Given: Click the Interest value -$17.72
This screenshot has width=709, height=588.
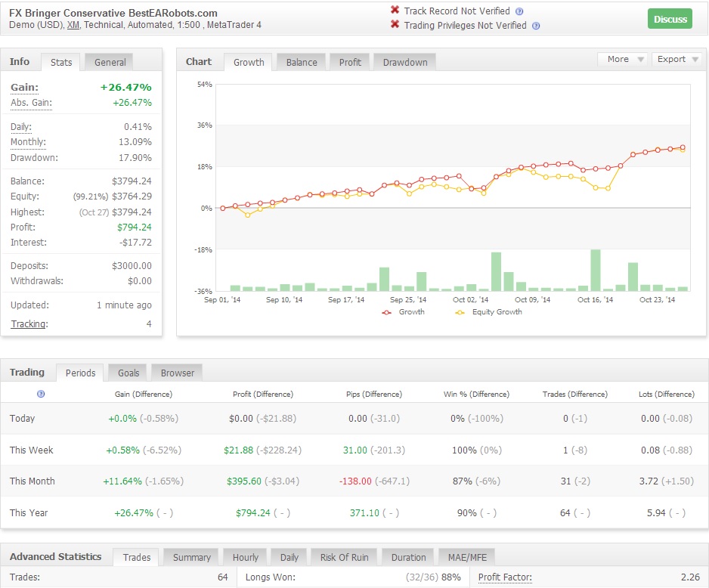Looking at the screenshot, I should click(x=135, y=243).
